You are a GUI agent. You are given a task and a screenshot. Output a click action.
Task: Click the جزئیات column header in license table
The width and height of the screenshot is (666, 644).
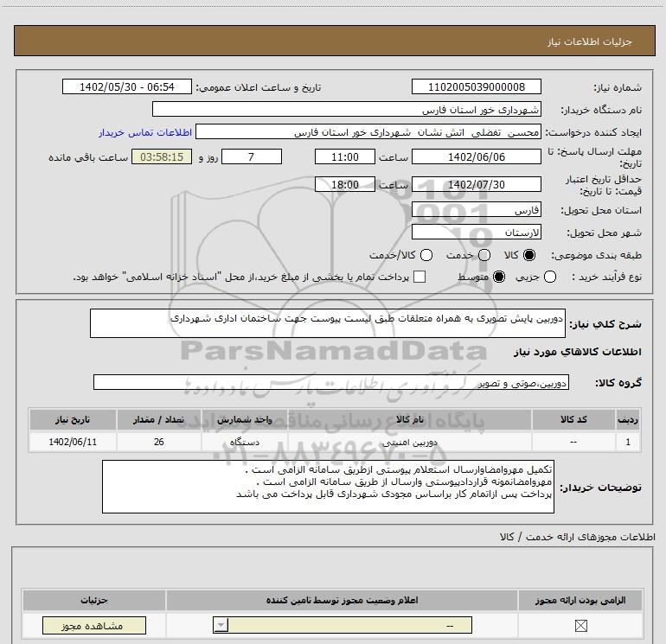pos(94,600)
